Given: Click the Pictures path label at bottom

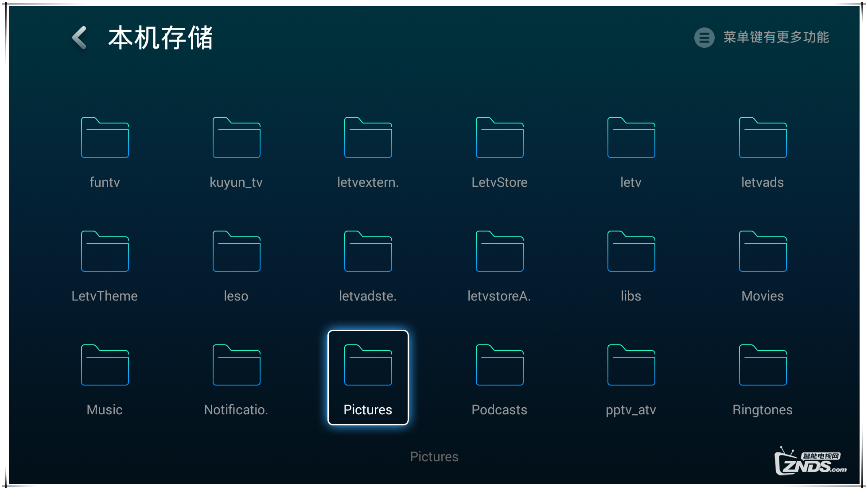Looking at the screenshot, I should pos(434,457).
